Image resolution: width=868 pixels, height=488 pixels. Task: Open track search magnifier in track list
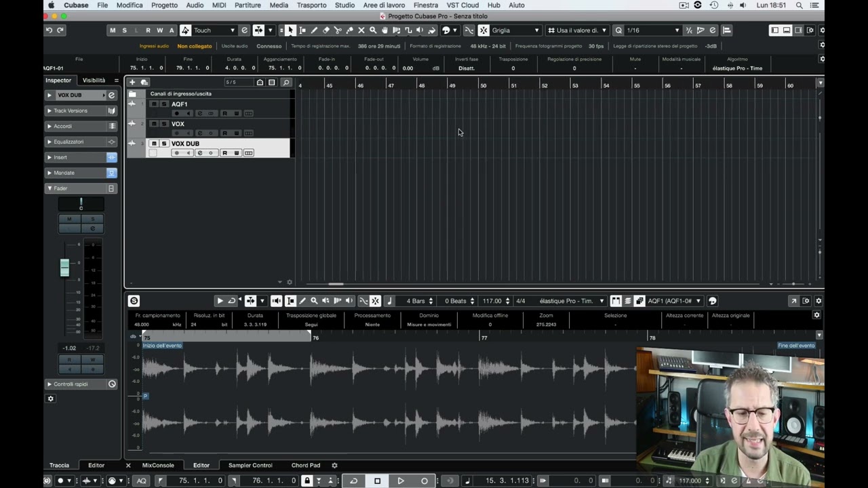[x=285, y=83]
